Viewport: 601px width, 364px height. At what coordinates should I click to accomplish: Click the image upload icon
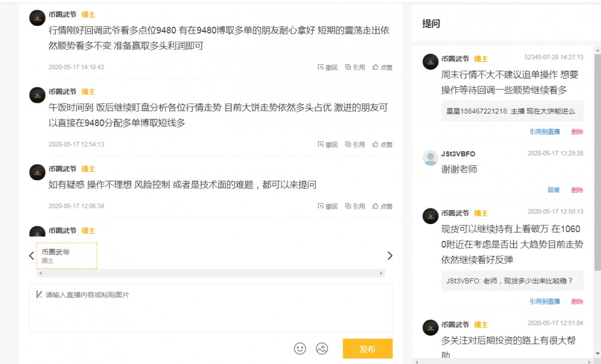click(x=321, y=348)
